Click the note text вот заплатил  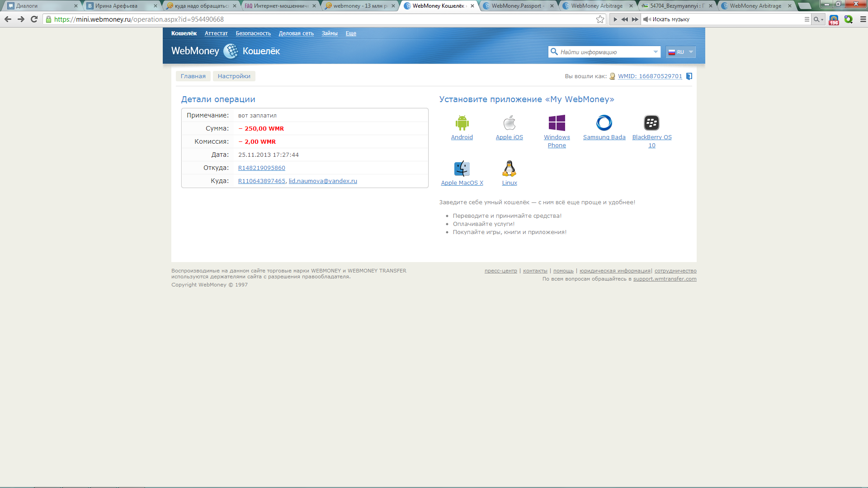tap(257, 116)
